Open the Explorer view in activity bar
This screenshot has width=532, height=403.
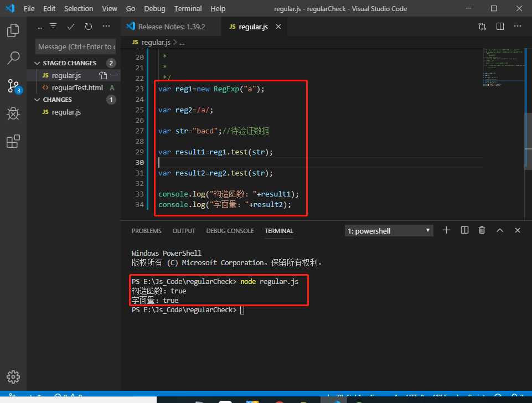pyautogui.click(x=13, y=30)
